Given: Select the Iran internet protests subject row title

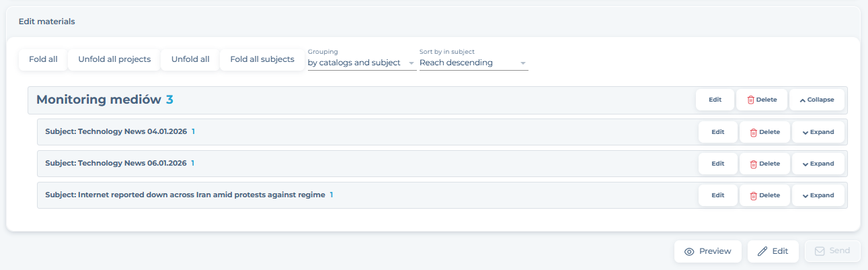Looking at the screenshot, I should tap(185, 195).
